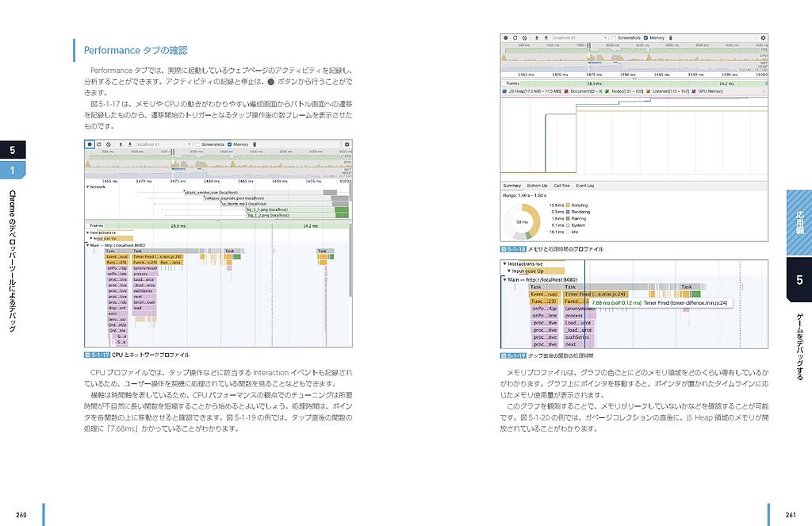This screenshot has width=812, height=526.
Task: Open the localhost #1 dropdown in figure 5-1-18
Action: (x=580, y=38)
